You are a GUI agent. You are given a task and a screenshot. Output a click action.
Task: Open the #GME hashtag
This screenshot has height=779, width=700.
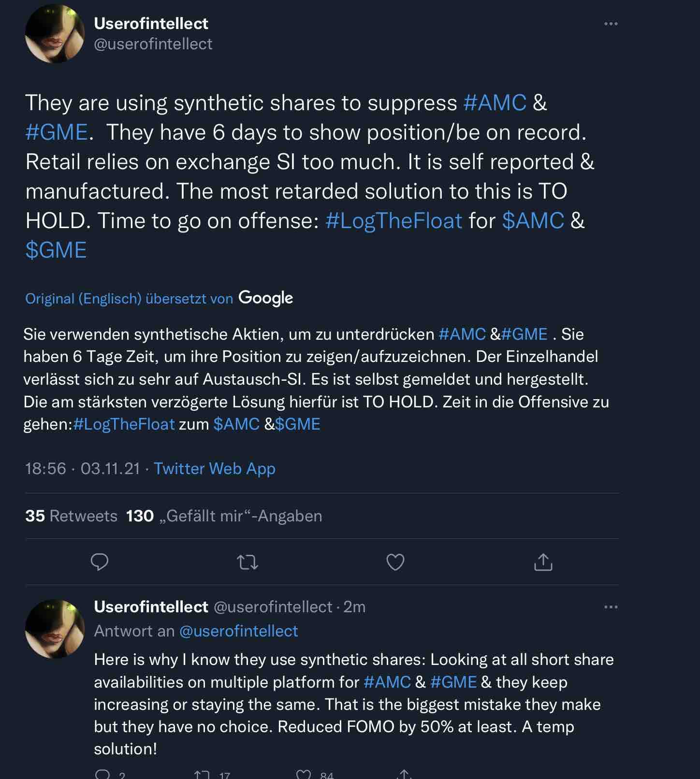click(57, 131)
